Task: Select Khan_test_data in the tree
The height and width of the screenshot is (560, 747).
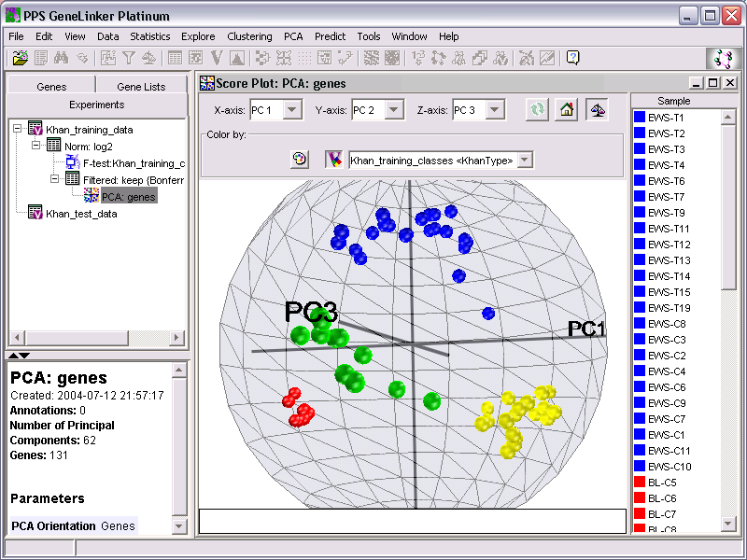Action: tap(81, 214)
